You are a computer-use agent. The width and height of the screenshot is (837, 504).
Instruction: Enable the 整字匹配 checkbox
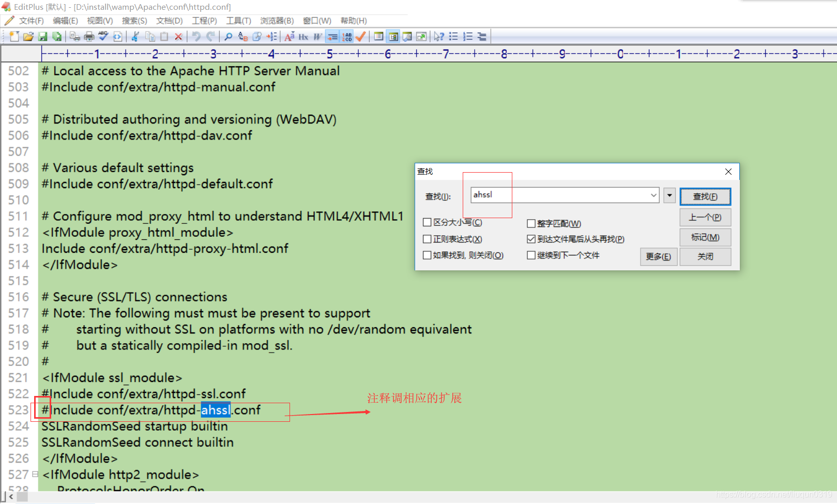click(531, 223)
